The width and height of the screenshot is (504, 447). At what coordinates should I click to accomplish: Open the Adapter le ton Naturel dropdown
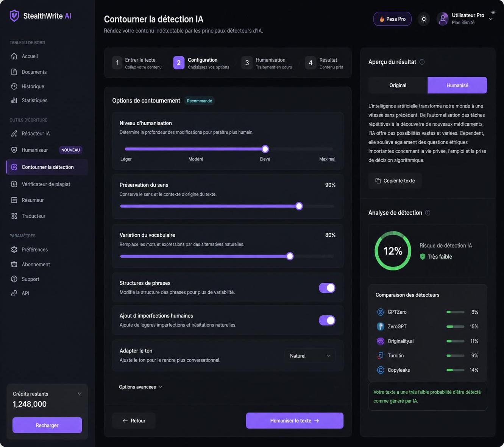click(310, 356)
